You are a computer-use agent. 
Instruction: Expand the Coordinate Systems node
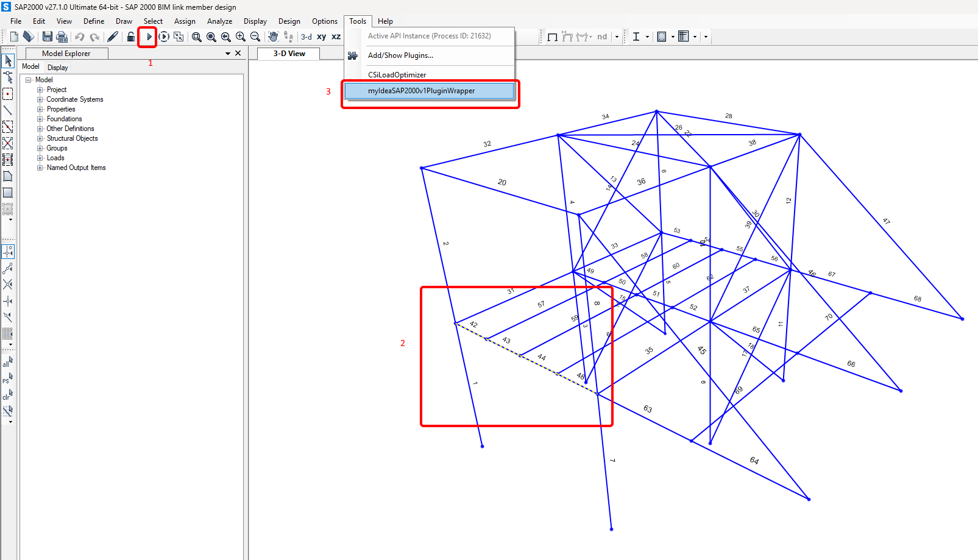[x=40, y=99]
